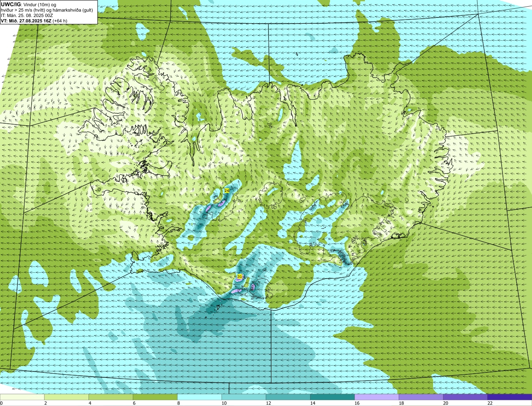Click the scale label '16'
This screenshot has width=532, height=406.
point(357,403)
